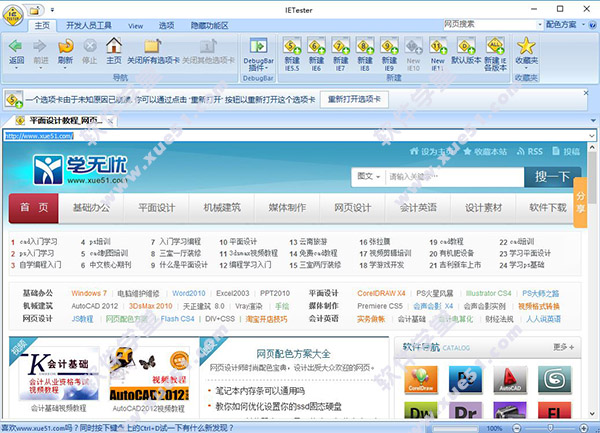Create new IE6 tab
This screenshot has width=600, height=433.
point(316,46)
